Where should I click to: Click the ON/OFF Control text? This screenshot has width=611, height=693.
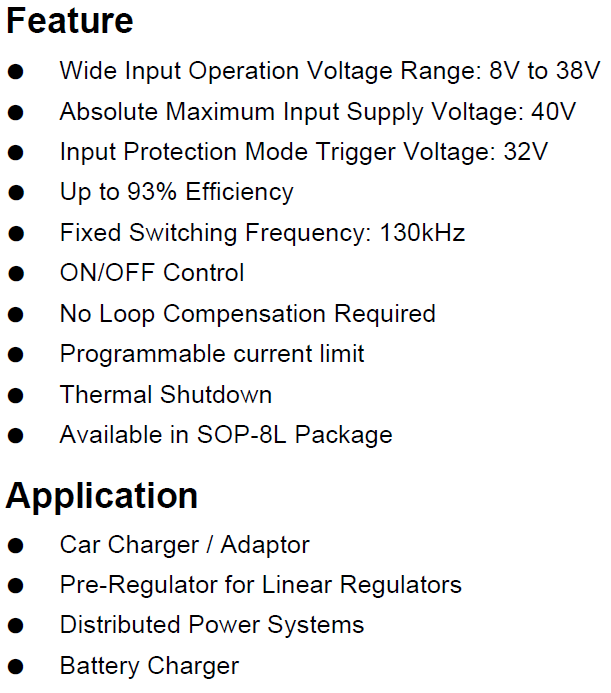pyautogui.click(x=152, y=273)
